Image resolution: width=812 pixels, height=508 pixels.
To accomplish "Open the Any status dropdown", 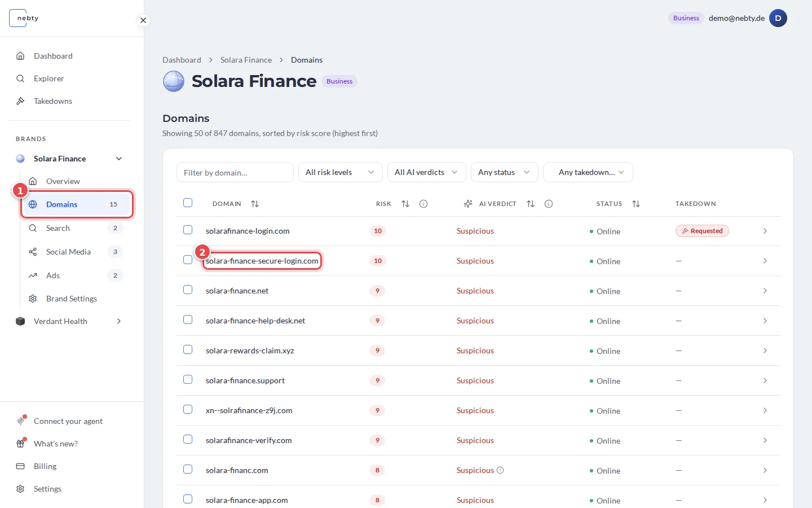I will coord(504,172).
